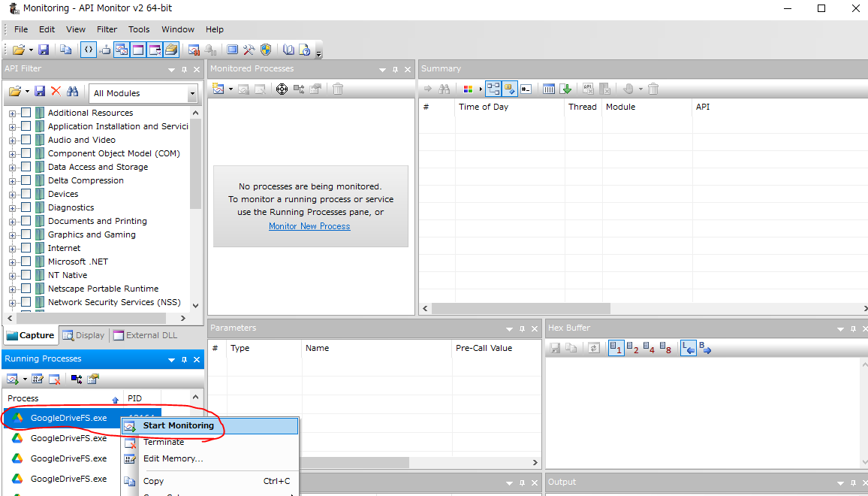868x496 pixels.
Task: Open the Filter menu
Action: tap(107, 29)
